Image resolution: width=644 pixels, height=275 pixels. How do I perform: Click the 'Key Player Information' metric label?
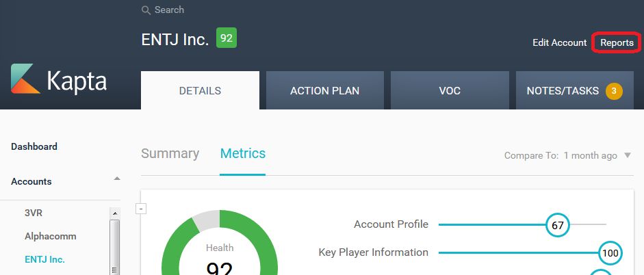(374, 252)
